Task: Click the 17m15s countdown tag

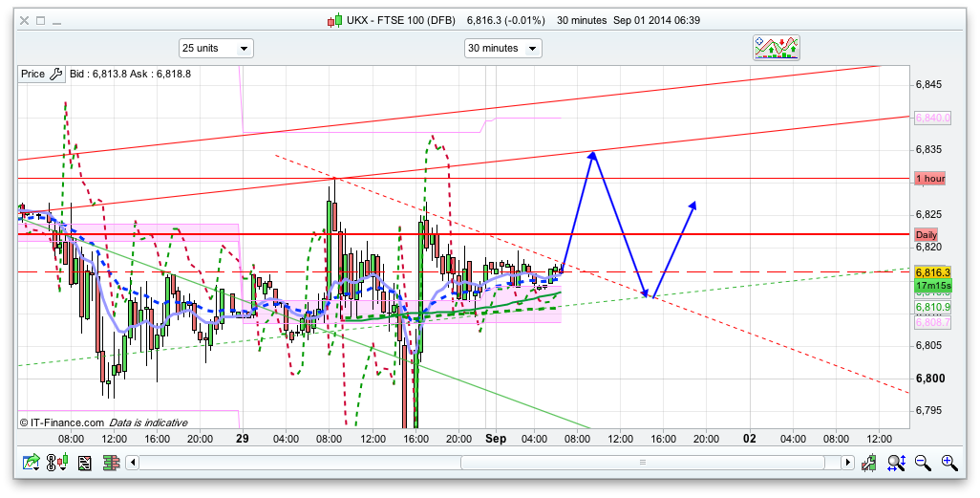Action: pos(932,287)
